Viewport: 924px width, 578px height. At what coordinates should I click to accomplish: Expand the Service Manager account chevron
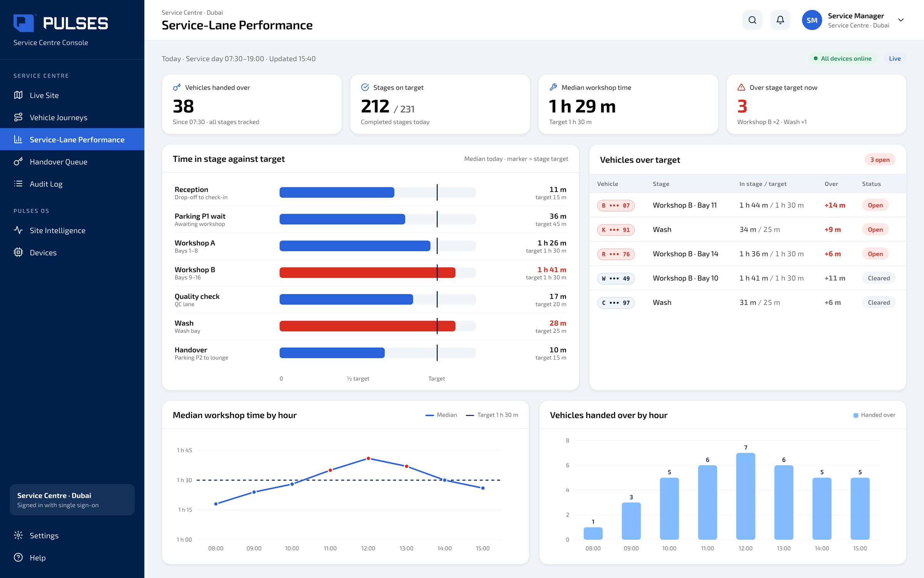901,20
